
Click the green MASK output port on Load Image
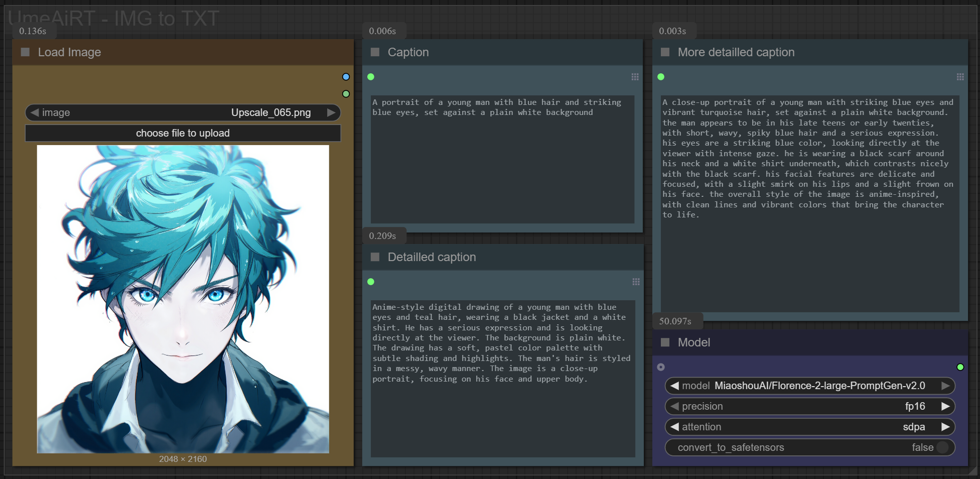point(346,94)
